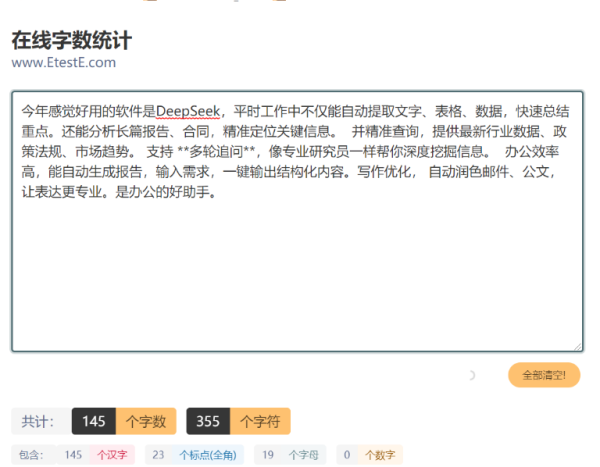This screenshot has height=467, width=600.
Task: Click inside the text input area
Action: (297, 221)
